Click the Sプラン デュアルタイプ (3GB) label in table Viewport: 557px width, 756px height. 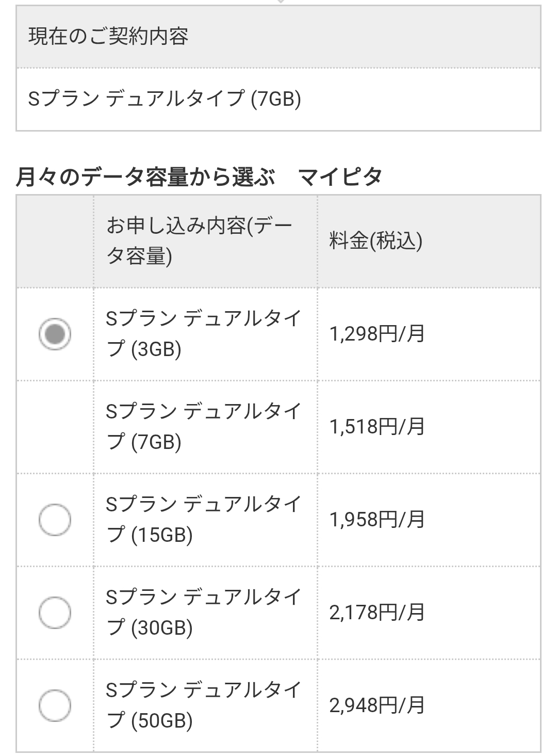pos(203,334)
